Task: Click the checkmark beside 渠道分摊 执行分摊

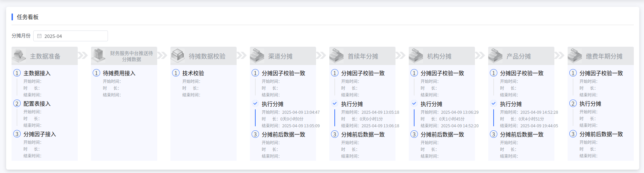Action: point(255,103)
